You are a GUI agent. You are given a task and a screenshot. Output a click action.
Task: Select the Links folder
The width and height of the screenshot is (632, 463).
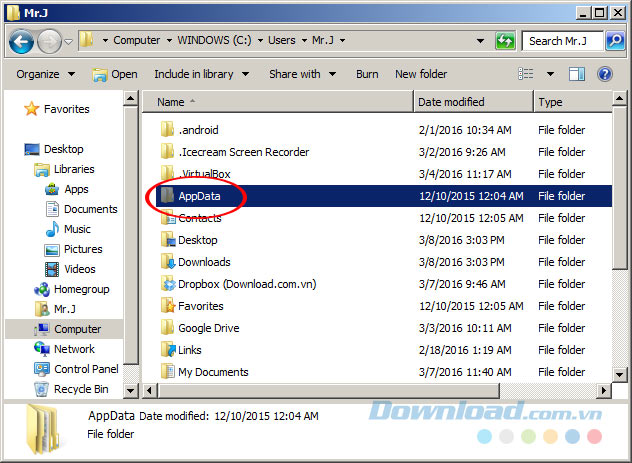coord(181,350)
